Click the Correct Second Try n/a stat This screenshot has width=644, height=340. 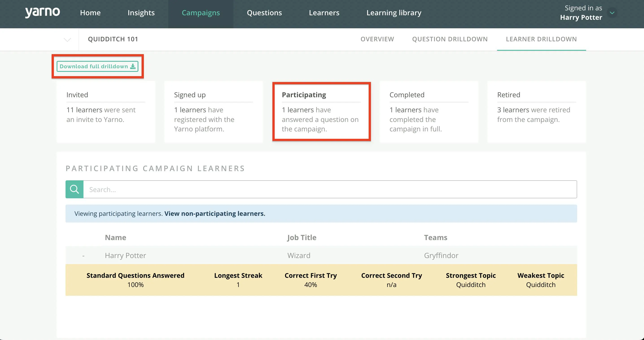click(x=392, y=280)
